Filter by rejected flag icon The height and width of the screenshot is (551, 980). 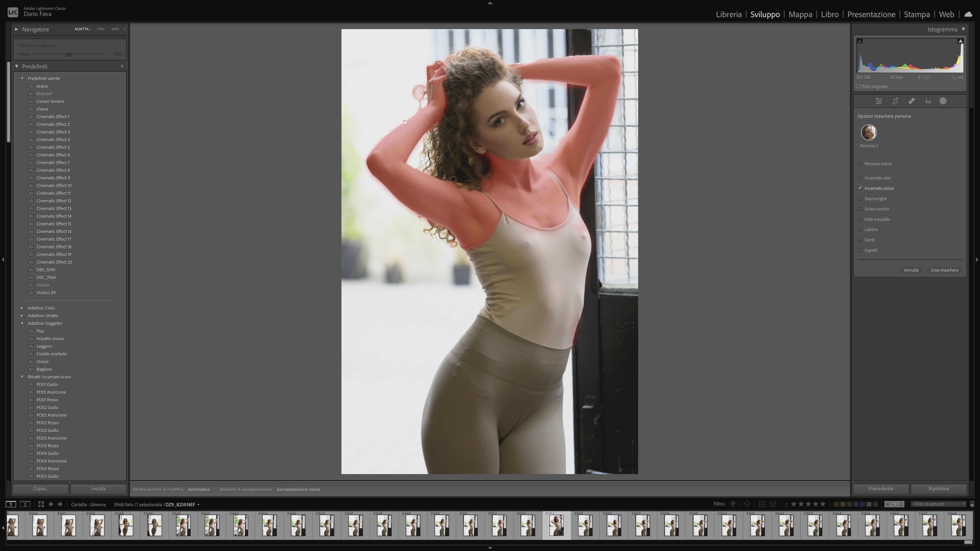point(747,504)
